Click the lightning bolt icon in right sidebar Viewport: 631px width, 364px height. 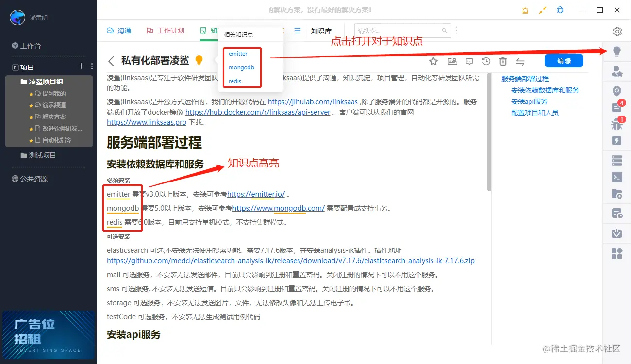pyautogui.click(x=617, y=141)
